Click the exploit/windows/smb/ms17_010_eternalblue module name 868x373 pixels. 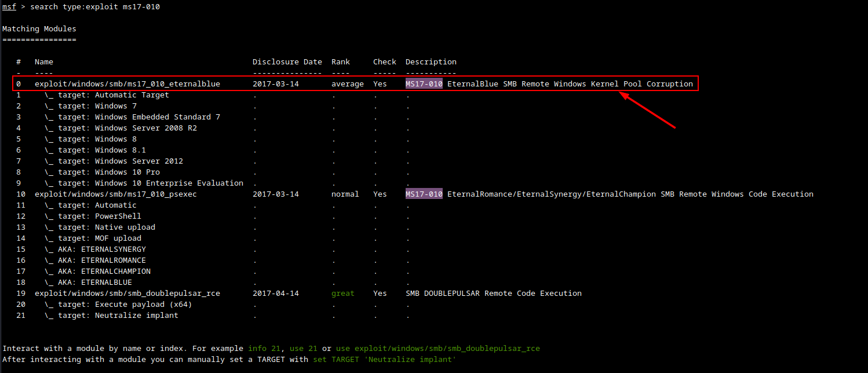(x=127, y=84)
